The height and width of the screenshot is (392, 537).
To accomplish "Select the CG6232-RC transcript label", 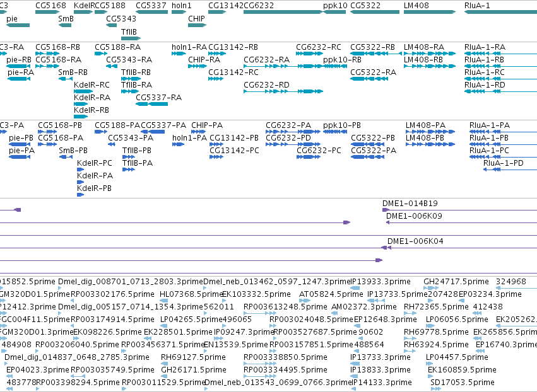I will point(319,47).
